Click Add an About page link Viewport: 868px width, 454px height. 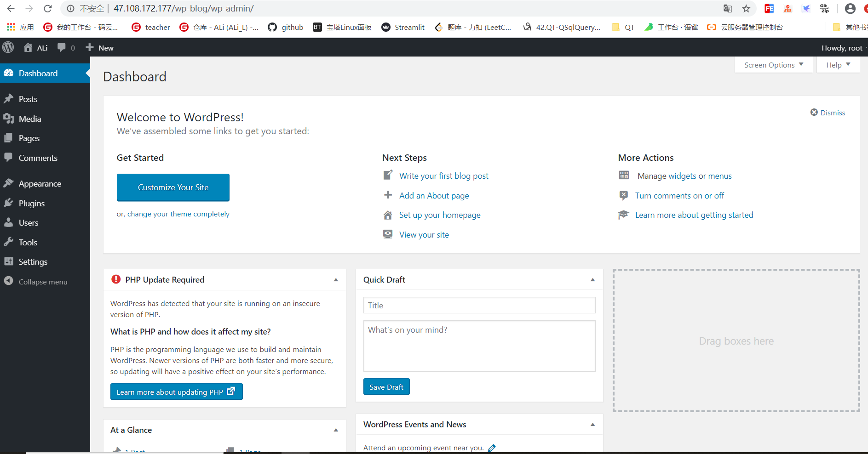(434, 195)
